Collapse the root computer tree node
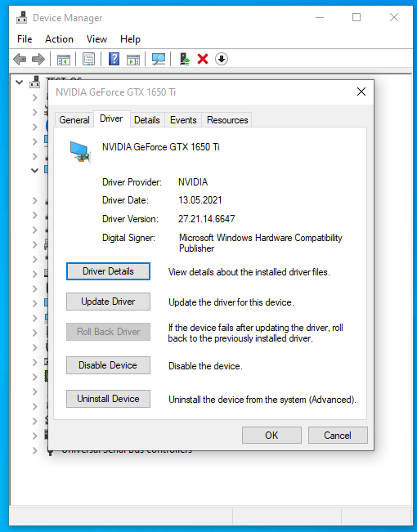 [20, 82]
